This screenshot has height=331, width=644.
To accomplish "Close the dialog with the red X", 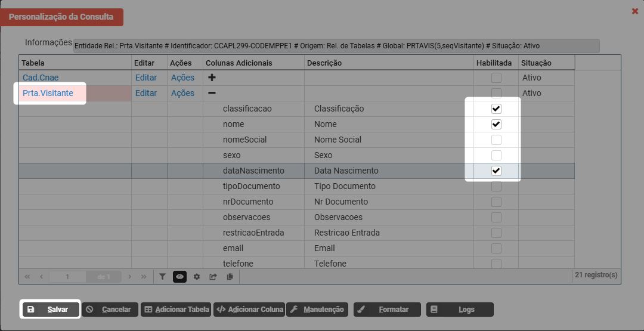I will (x=635, y=11).
